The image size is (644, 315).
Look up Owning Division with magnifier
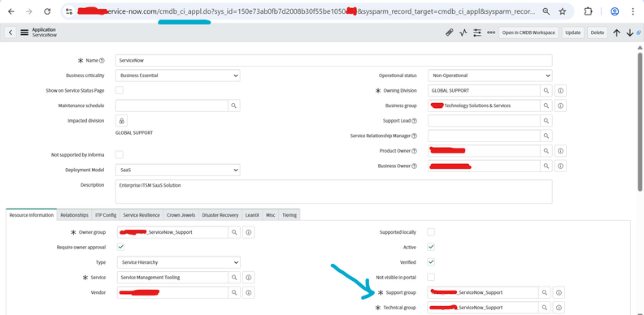click(x=546, y=90)
